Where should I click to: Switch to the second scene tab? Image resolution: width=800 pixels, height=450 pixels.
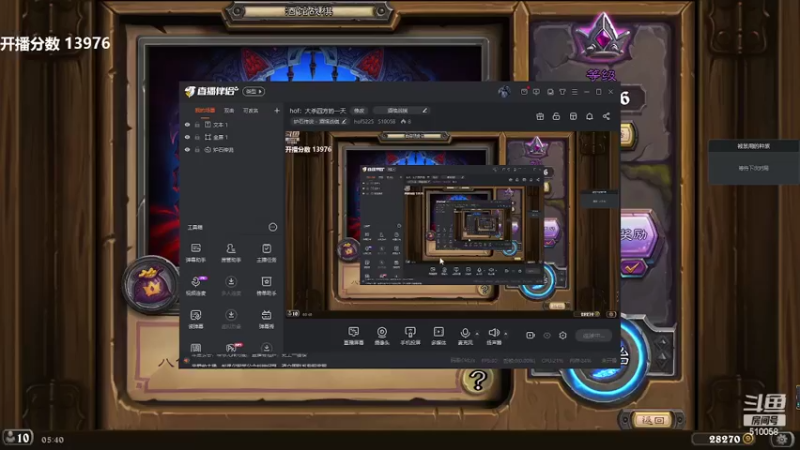[x=229, y=111]
